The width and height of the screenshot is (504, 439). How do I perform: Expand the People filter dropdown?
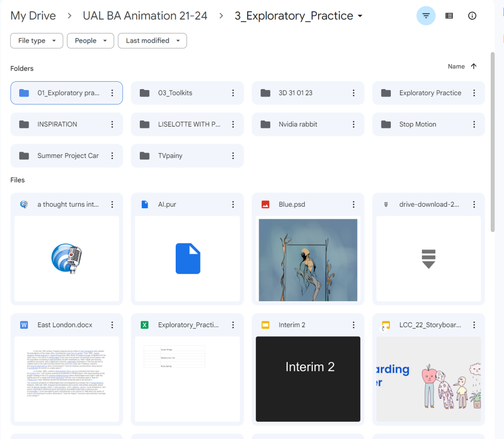91,41
